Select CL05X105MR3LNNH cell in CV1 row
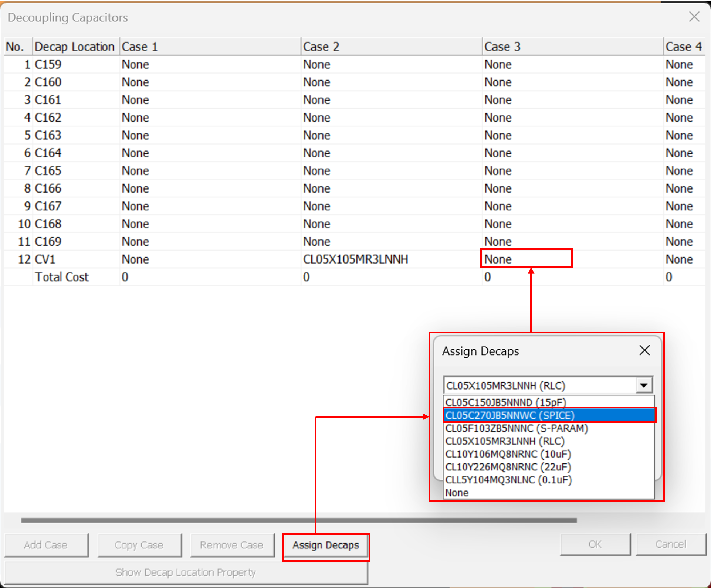 tap(355, 259)
